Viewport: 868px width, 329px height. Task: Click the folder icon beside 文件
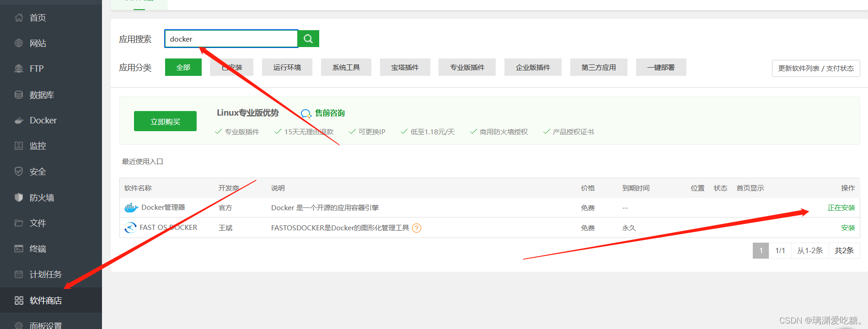[x=19, y=223]
